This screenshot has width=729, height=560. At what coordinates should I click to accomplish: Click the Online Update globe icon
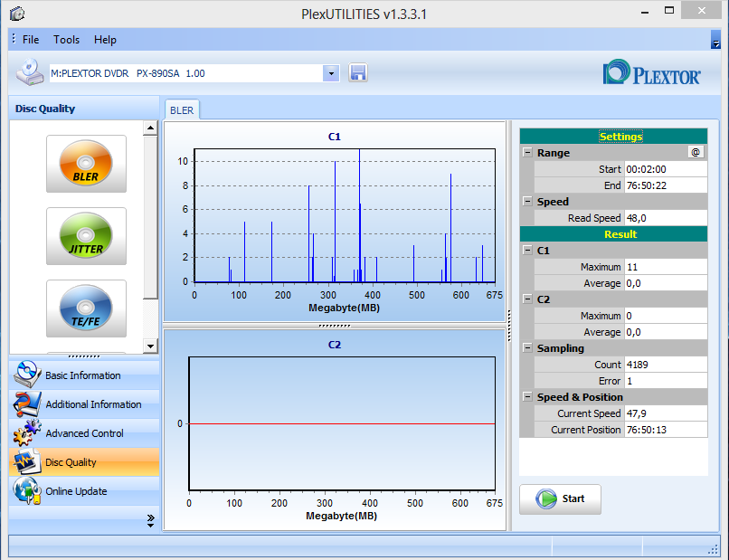(x=26, y=490)
